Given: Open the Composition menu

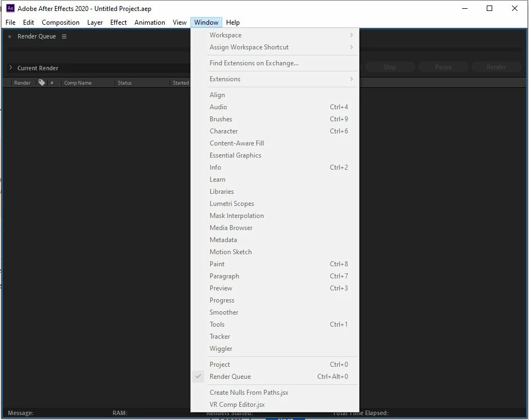Looking at the screenshot, I should [61, 23].
